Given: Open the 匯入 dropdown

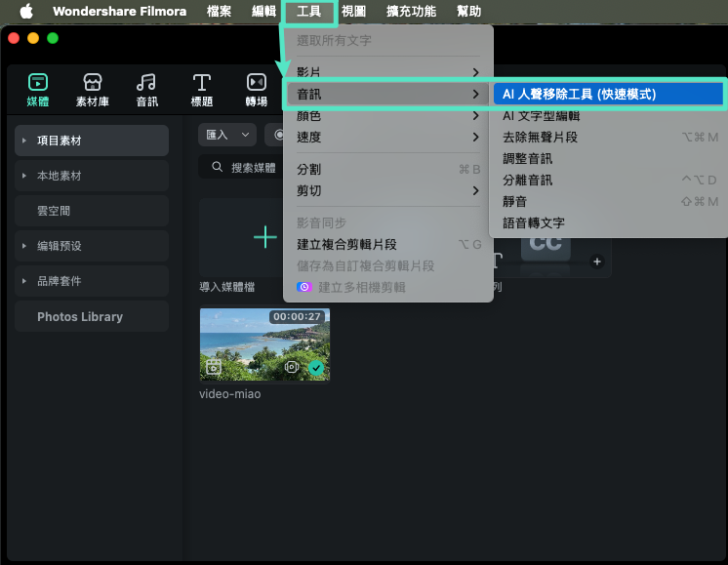Looking at the screenshot, I should pyautogui.click(x=227, y=135).
